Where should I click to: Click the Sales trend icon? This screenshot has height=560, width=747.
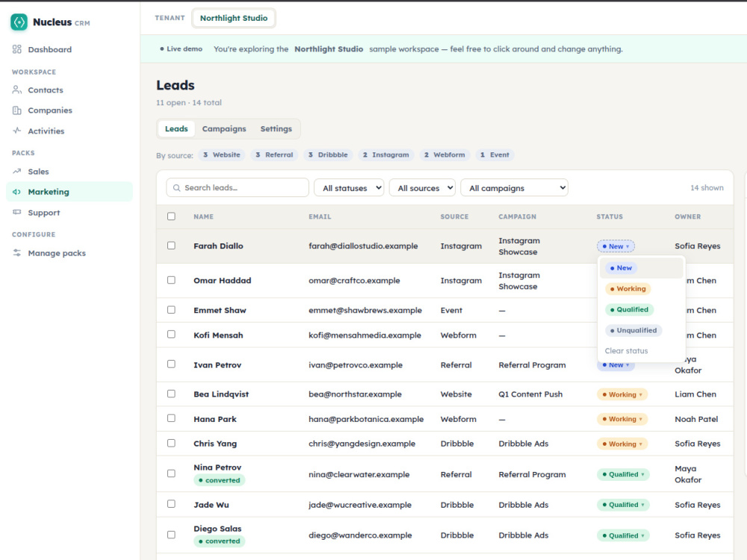tap(17, 171)
